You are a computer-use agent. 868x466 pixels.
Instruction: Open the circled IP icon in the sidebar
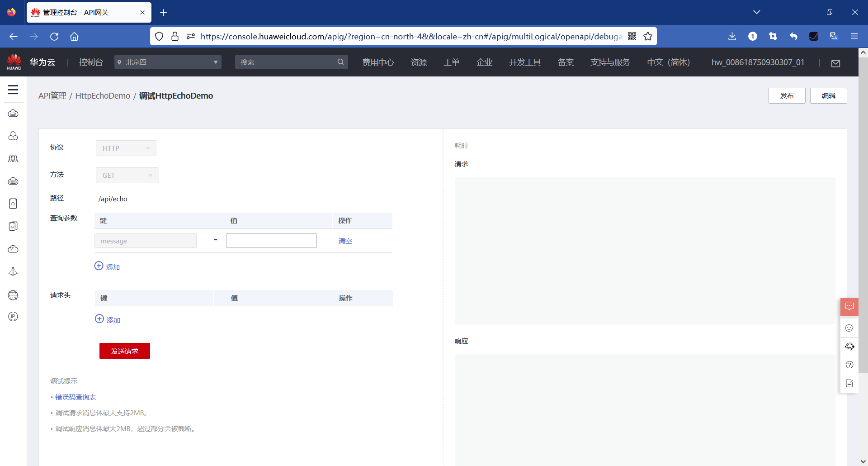[13, 317]
